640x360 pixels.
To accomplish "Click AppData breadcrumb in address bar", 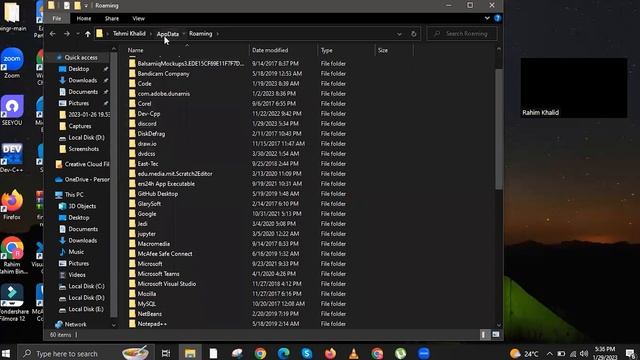I will pos(168,34).
